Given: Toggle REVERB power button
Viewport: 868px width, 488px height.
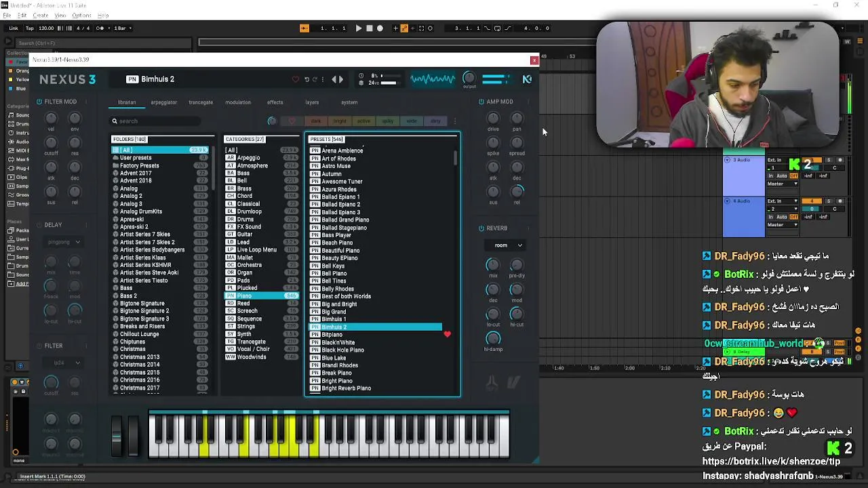Looking at the screenshot, I should (x=481, y=228).
